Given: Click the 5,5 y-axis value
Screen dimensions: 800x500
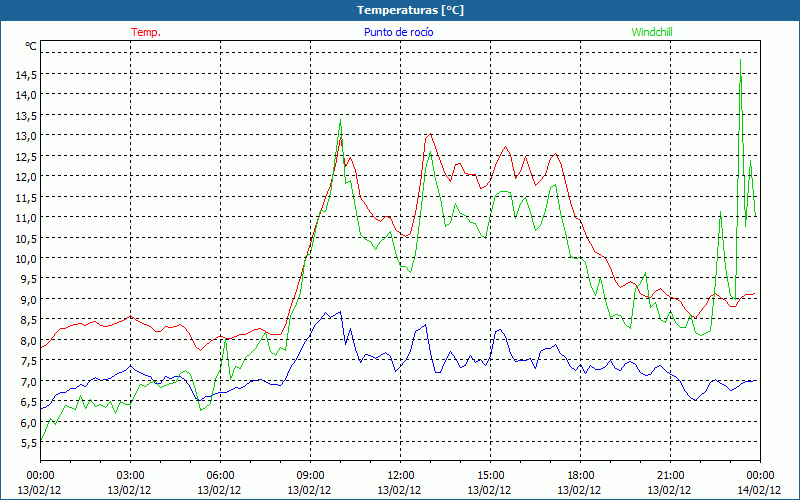Looking at the screenshot, I should [x=29, y=443].
